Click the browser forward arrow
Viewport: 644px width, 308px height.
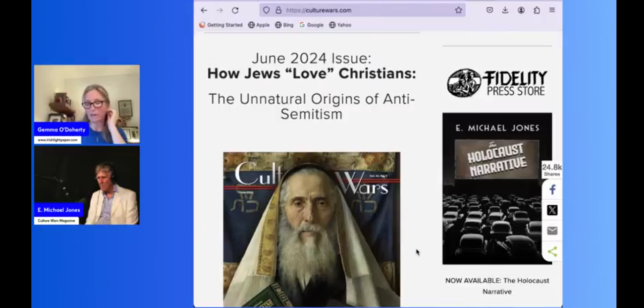220,10
